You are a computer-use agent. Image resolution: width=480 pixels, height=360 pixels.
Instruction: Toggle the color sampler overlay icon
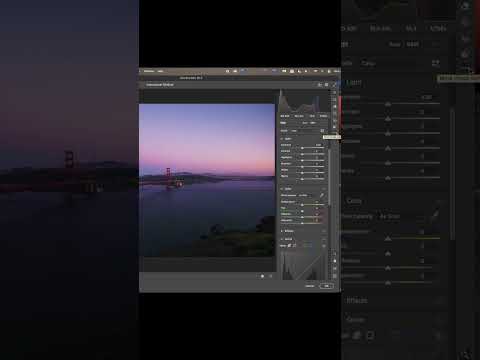pos(335,268)
